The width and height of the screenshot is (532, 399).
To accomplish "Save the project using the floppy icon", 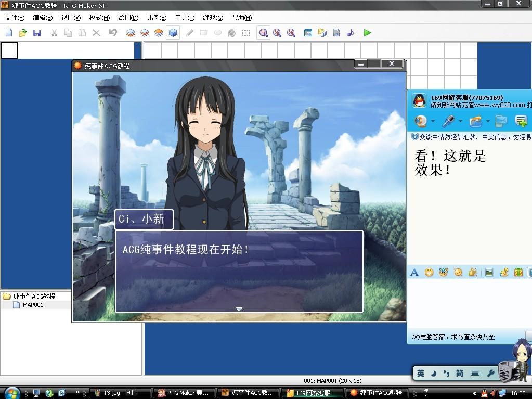I will click(x=36, y=33).
